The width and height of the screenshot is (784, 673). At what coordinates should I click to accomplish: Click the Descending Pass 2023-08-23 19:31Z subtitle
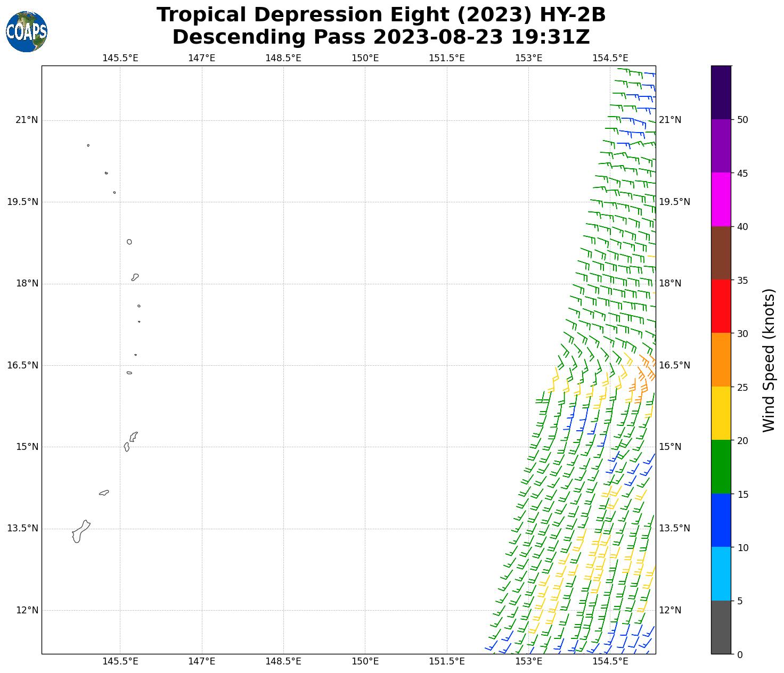[x=381, y=37]
